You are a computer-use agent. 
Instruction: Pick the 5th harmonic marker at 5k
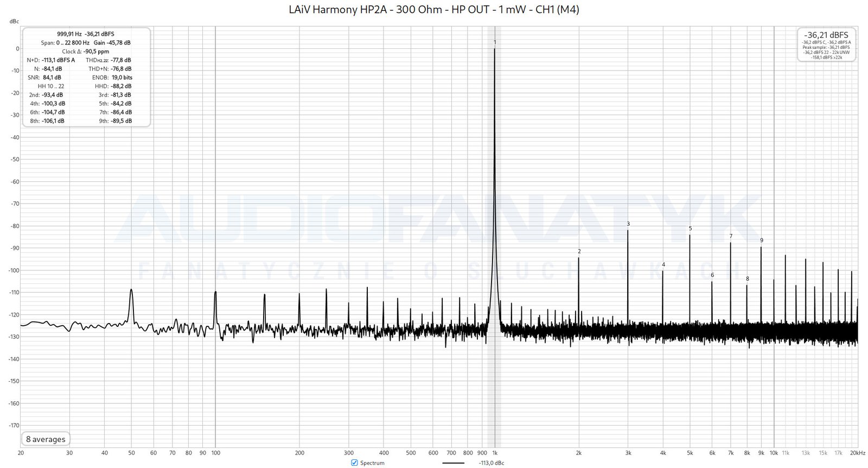pos(690,229)
